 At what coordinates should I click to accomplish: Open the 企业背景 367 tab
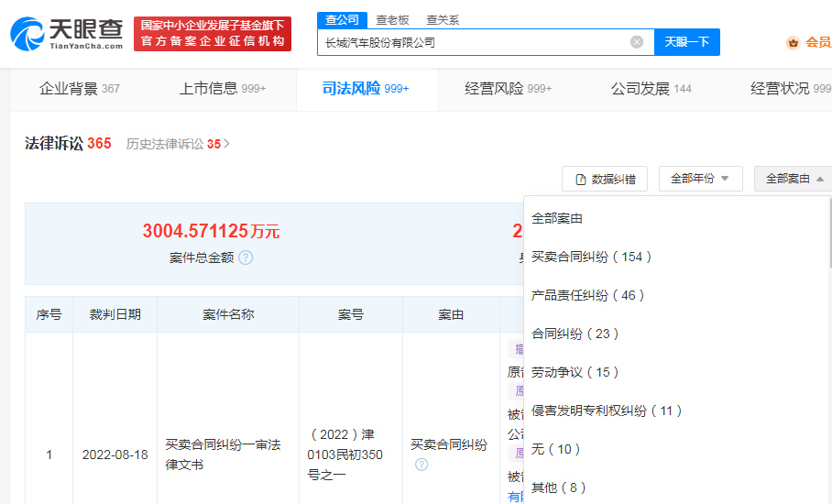click(x=80, y=89)
